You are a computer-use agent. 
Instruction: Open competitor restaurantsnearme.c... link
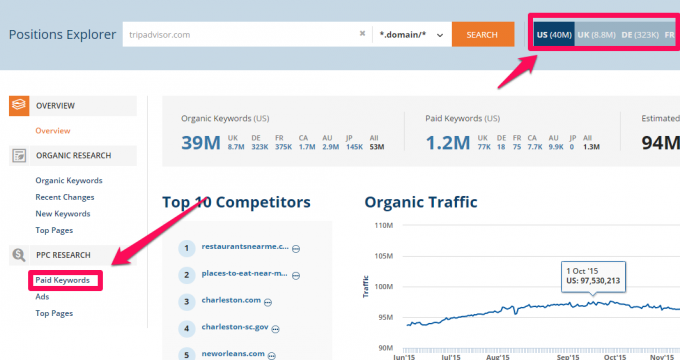coord(245,246)
